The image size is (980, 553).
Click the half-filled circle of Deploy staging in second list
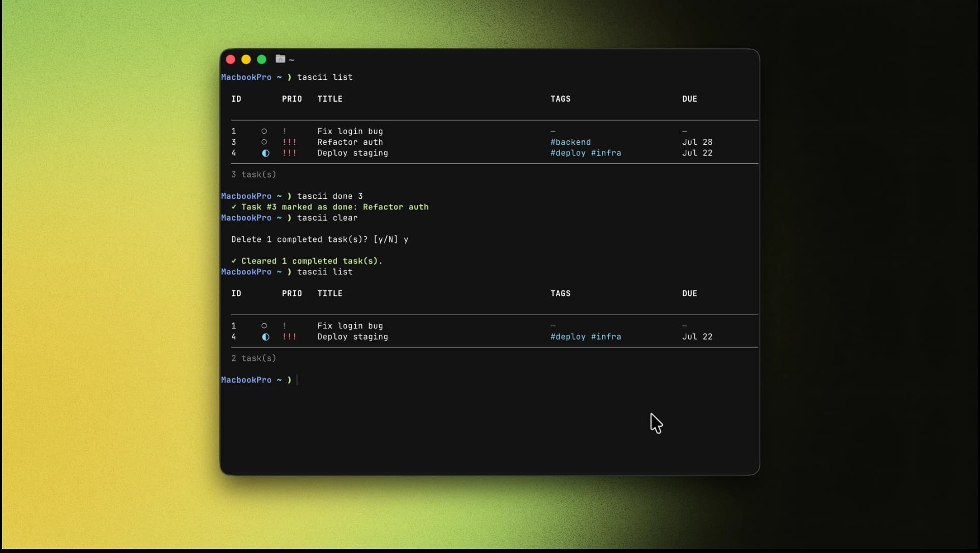[x=265, y=337]
